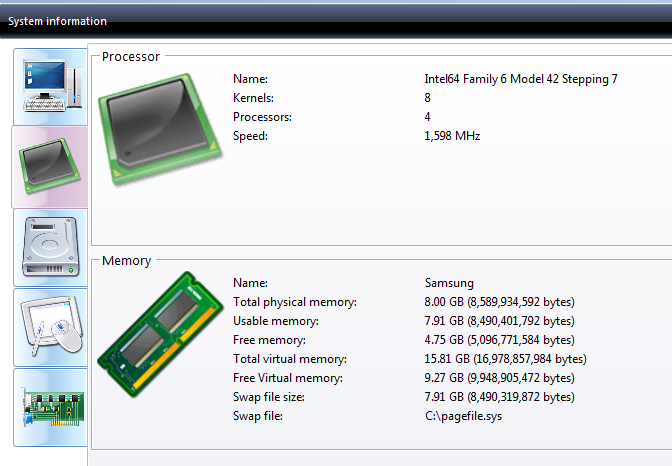Click the Total physical memory 8.00 GB value

point(499,302)
